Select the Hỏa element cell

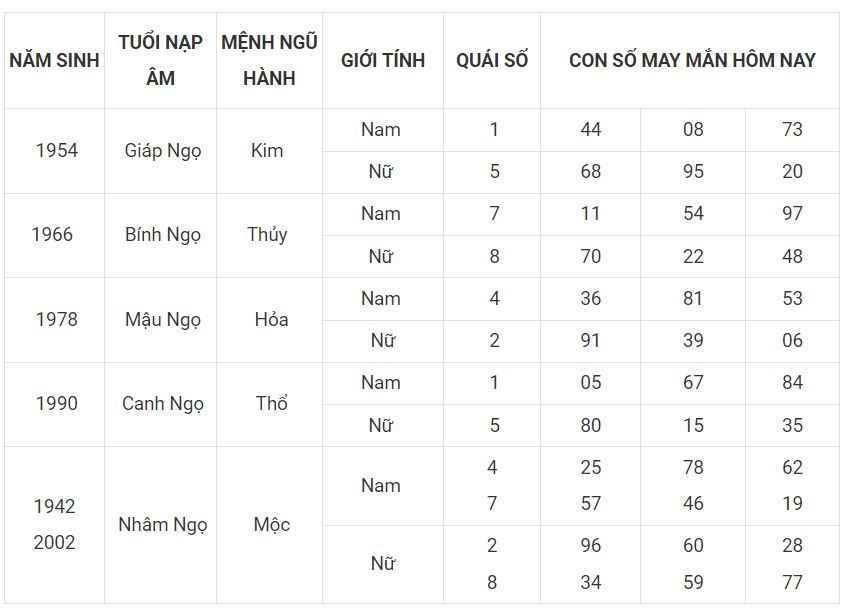pos(270,320)
